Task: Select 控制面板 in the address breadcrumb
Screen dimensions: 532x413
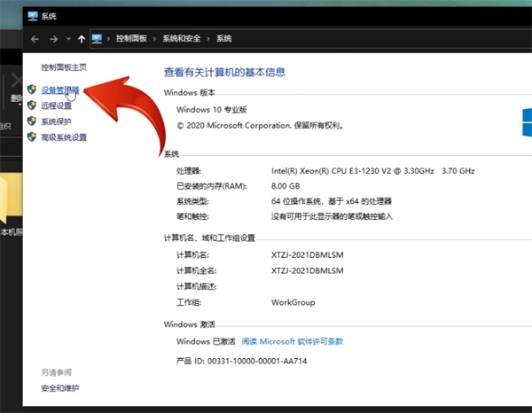Action: point(131,38)
